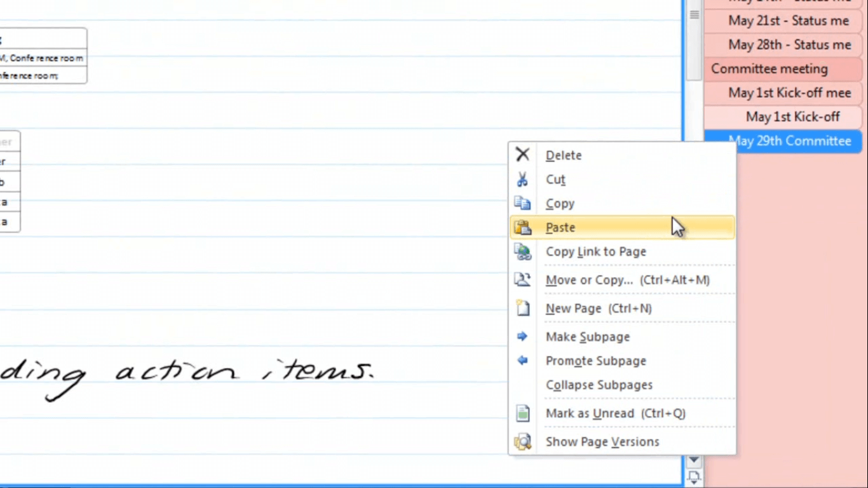Image resolution: width=868 pixels, height=488 pixels.
Task: Click the Copy pages icon
Action: click(x=522, y=203)
